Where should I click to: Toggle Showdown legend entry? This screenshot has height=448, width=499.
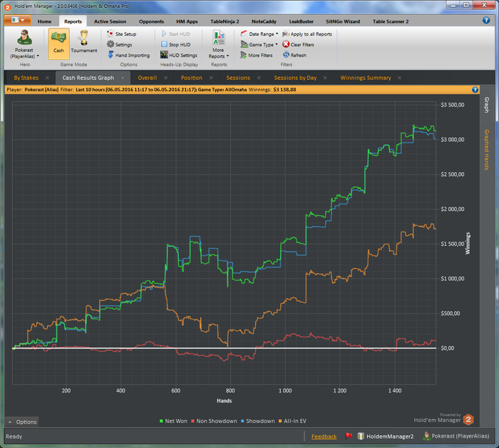tap(258, 421)
